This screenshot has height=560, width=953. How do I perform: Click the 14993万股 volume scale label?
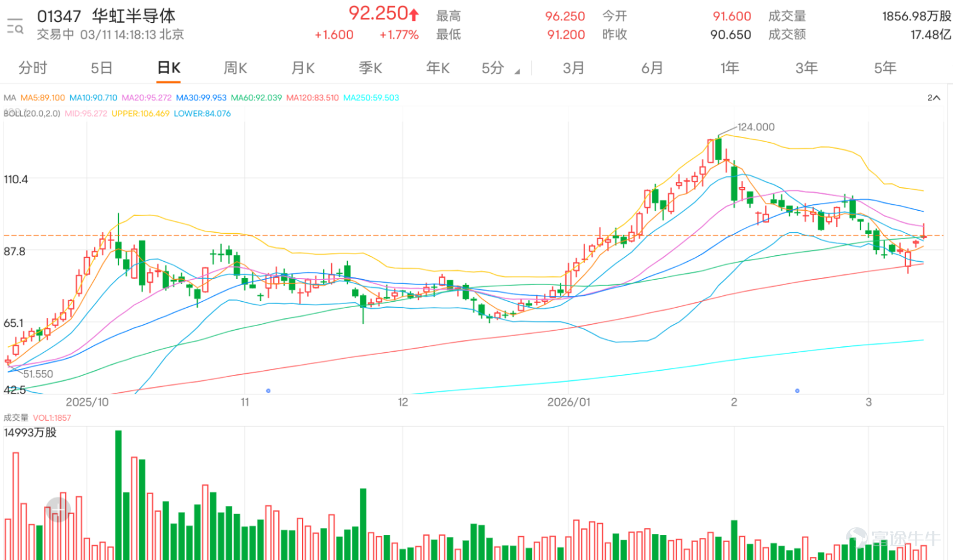(x=30, y=433)
